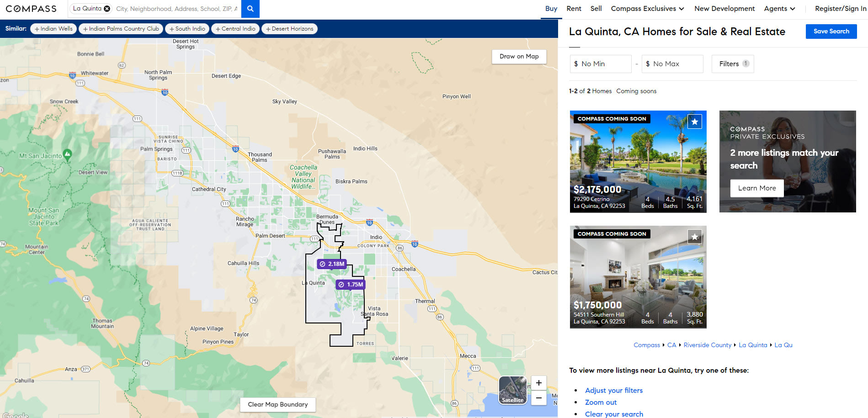Add Central Indio similar area
Image resolution: width=868 pixels, height=418 pixels.
click(235, 29)
